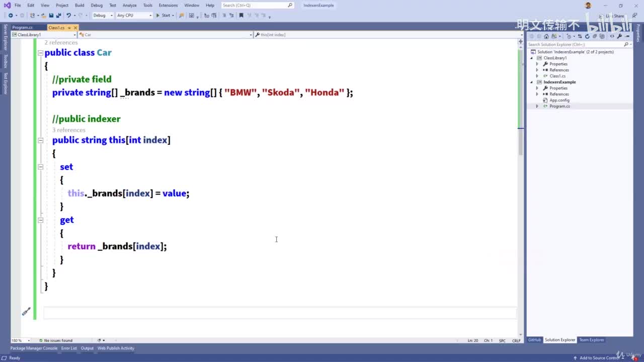Open the Server Explorer side tab
644x362 pixels.
6,37
